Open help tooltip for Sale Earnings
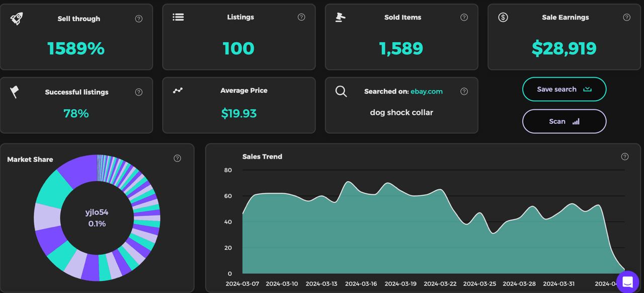Viewport: 644px width, 293px height. tap(626, 17)
